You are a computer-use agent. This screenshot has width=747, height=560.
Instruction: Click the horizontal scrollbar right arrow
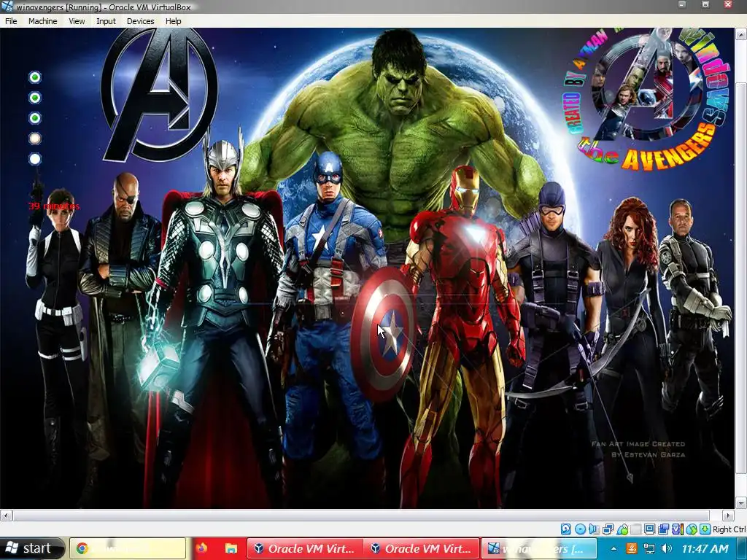click(729, 516)
